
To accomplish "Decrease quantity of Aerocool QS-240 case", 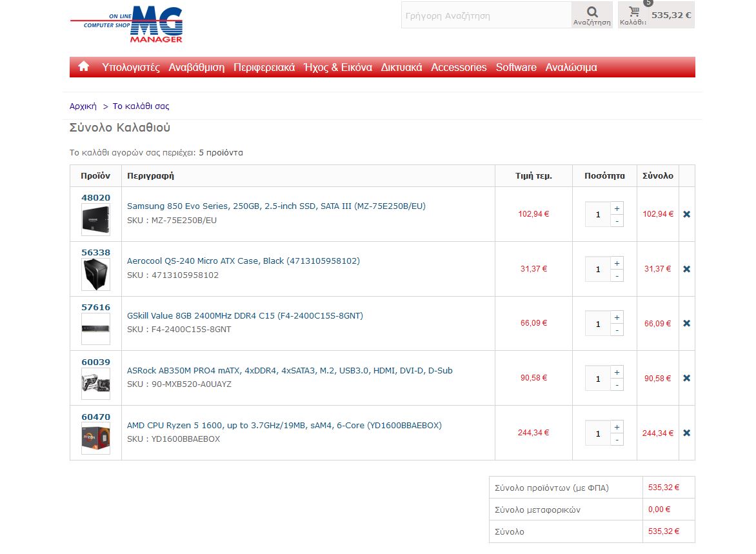I will pos(617,276).
